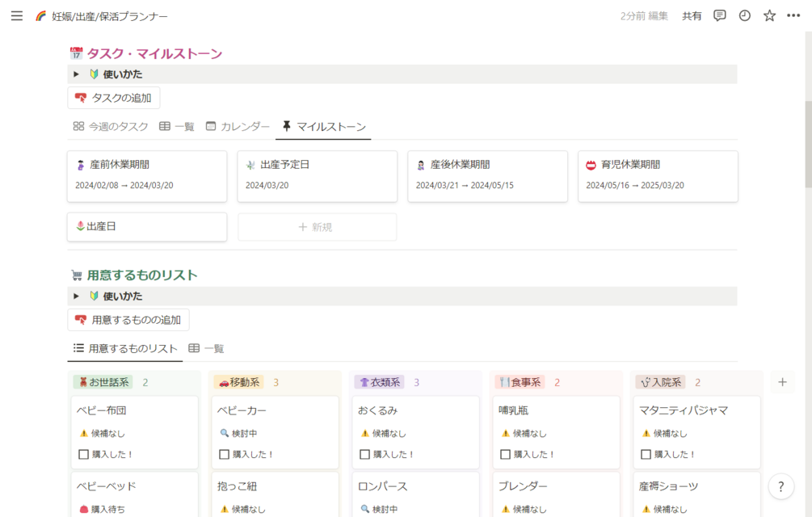Open the 育児休業期間 milestone card
Viewport: 812px width, 517px height.
point(658,176)
